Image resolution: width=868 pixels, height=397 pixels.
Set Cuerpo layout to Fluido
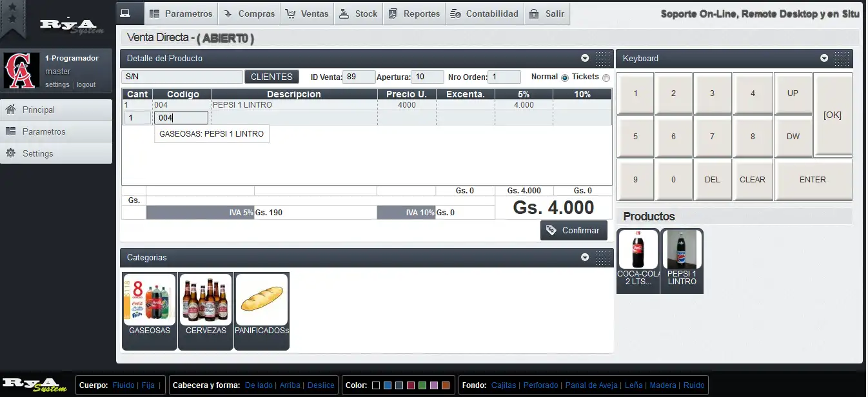tap(124, 385)
